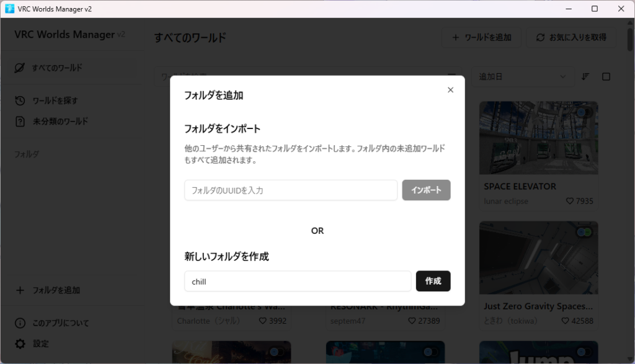Select 未分類のワールド in the sidebar

tap(60, 122)
